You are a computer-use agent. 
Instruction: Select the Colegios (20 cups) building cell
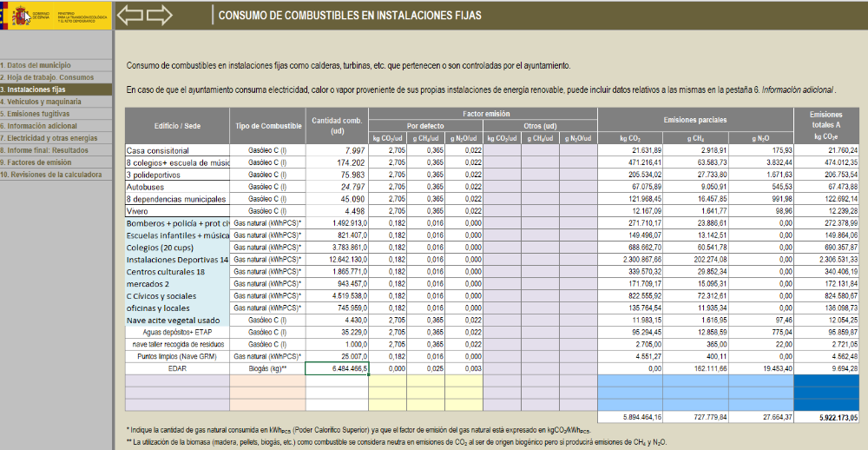[x=177, y=248]
